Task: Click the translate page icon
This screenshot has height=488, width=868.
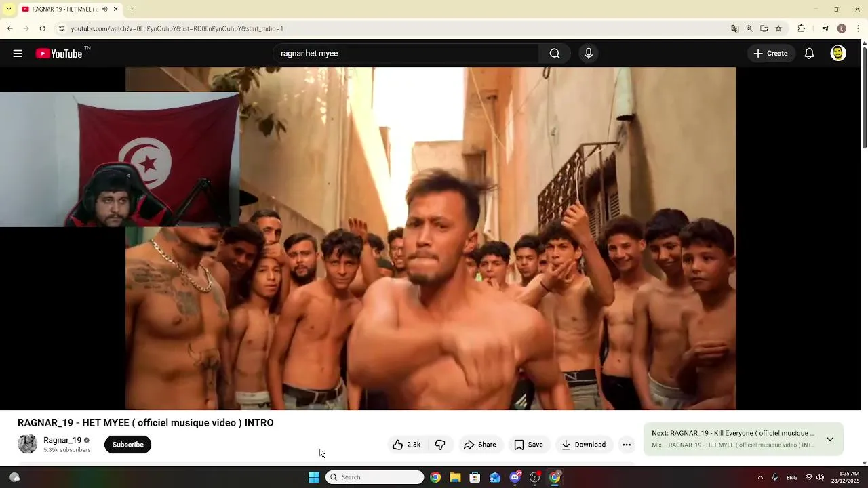Action: pyautogui.click(x=734, y=28)
